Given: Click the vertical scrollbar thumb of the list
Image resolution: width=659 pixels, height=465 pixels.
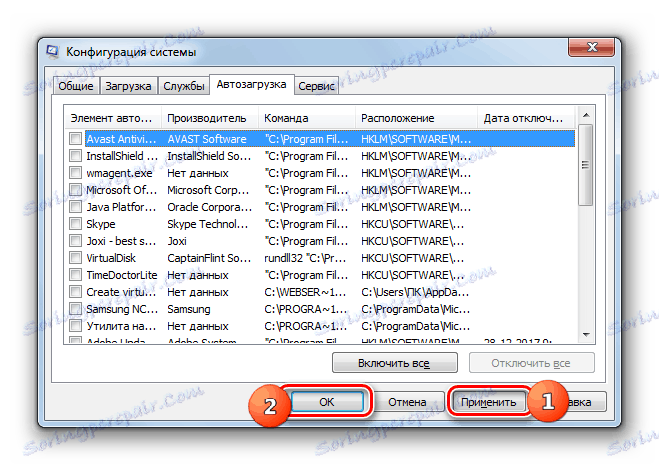Looking at the screenshot, I should tap(585, 165).
